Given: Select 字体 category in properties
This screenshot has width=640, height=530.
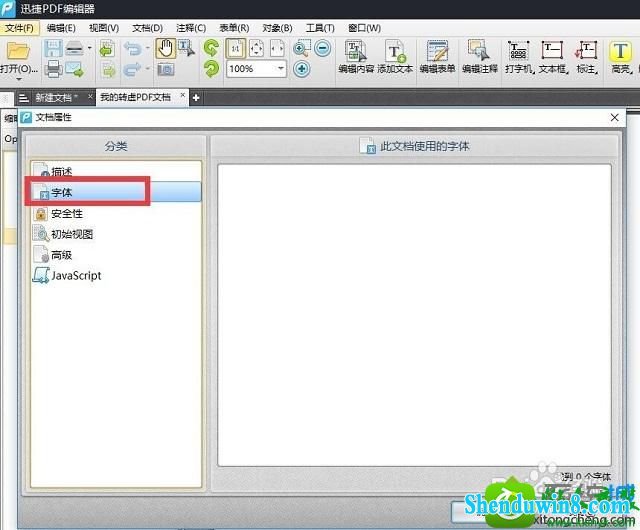Looking at the screenshot, I should click(116, 192).
